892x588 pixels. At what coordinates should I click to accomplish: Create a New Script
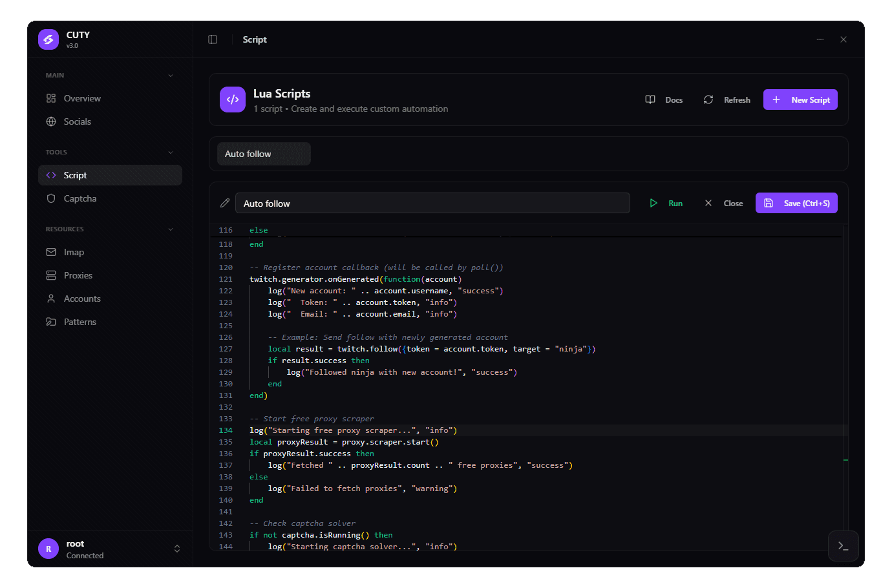[800, 100]
